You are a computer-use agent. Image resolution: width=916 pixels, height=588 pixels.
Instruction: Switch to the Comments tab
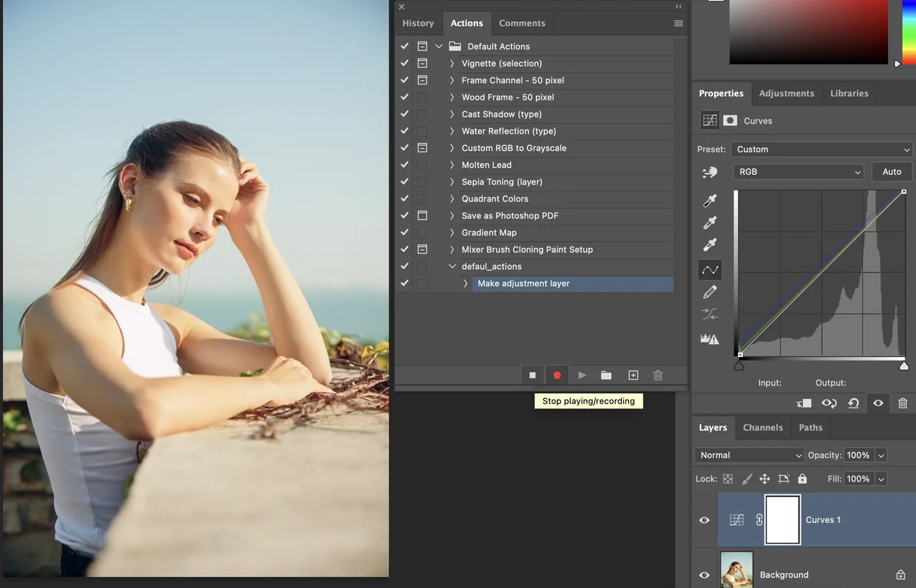(522, 23)
